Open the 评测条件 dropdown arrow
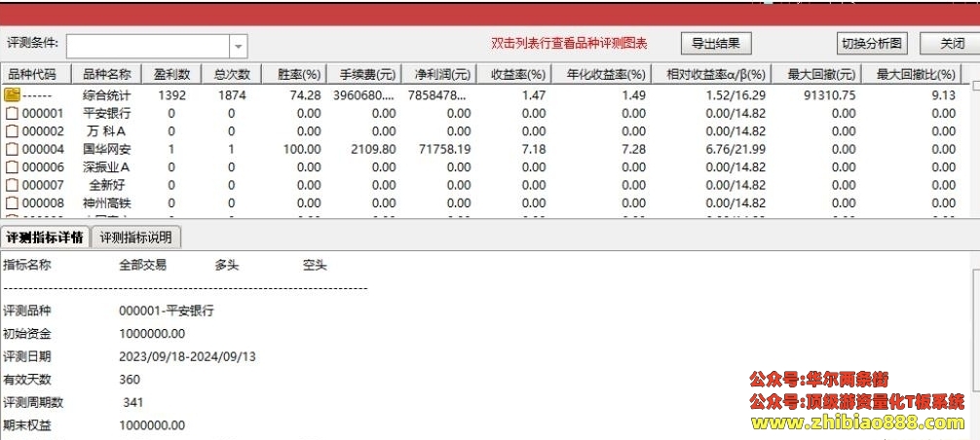Viewport: 980px width, 440px height. click(239, 46)
